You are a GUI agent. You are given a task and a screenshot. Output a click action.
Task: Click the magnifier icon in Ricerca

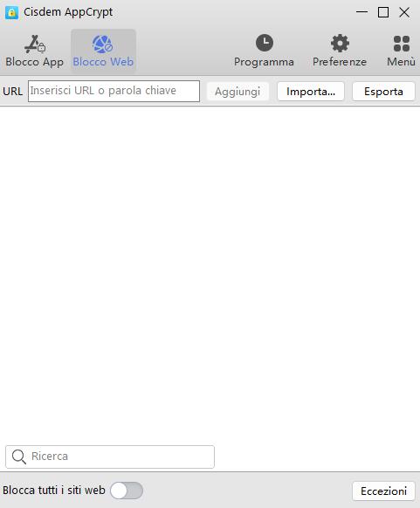[19, 457]
